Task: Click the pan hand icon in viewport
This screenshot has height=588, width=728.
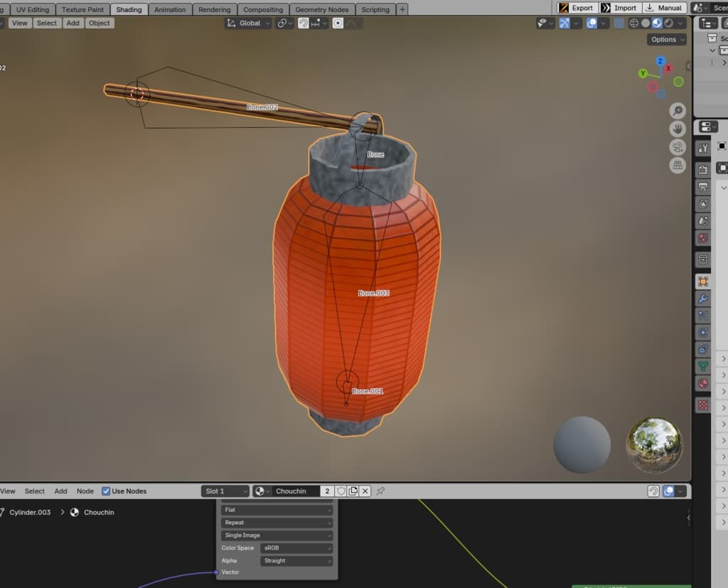Action: (678, 129)
